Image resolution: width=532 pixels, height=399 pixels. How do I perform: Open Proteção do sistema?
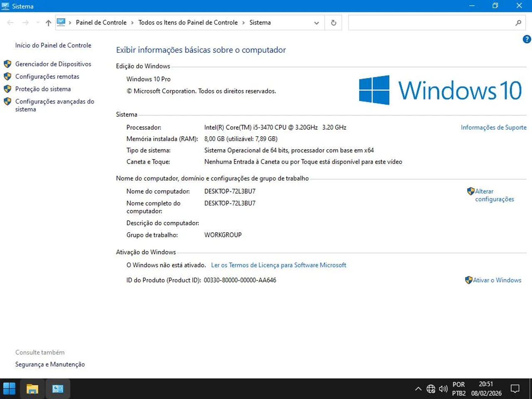pos(43,89)
